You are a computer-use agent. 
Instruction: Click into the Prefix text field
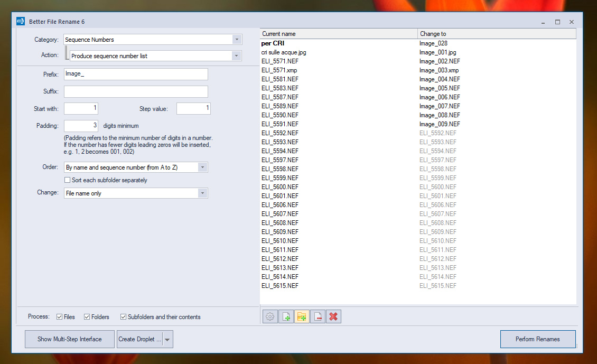(136, 74)
